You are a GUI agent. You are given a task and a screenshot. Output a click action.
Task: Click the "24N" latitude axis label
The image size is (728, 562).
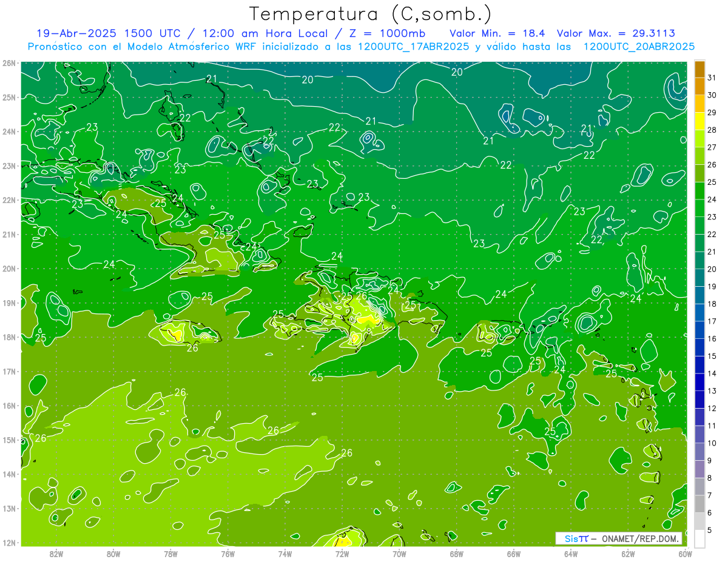coord(8,132)
